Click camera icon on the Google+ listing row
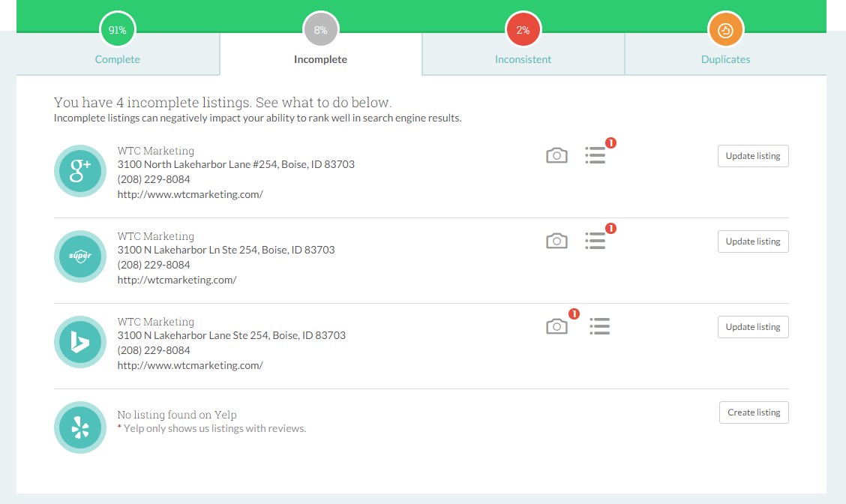846x504 pixels. pyautogui.click(x=556, y=154)
